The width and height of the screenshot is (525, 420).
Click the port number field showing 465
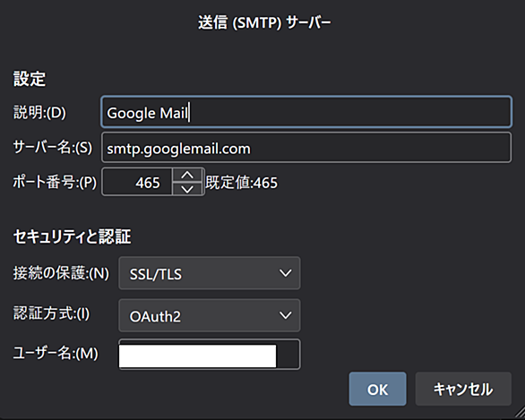[137, 182]
